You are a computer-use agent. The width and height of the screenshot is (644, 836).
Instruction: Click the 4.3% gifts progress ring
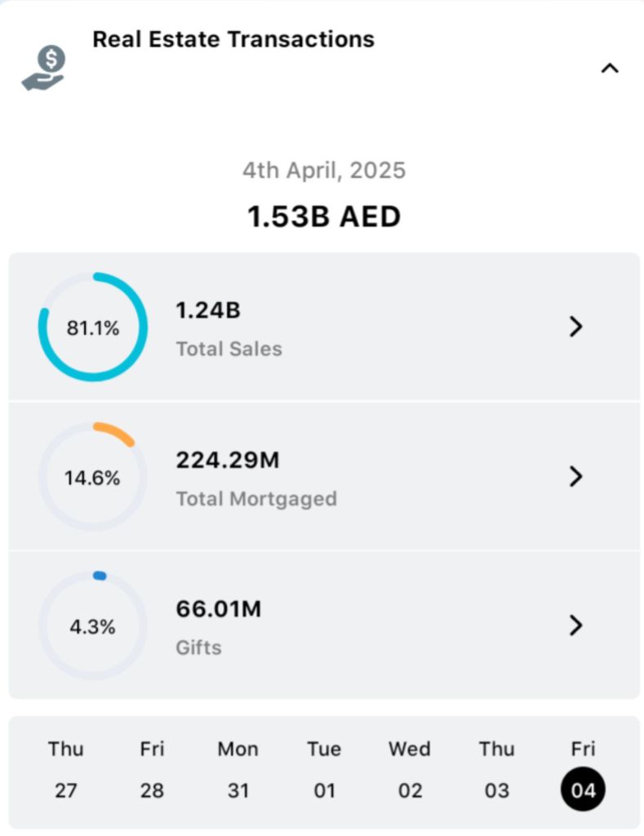click(x=93, y=626)
